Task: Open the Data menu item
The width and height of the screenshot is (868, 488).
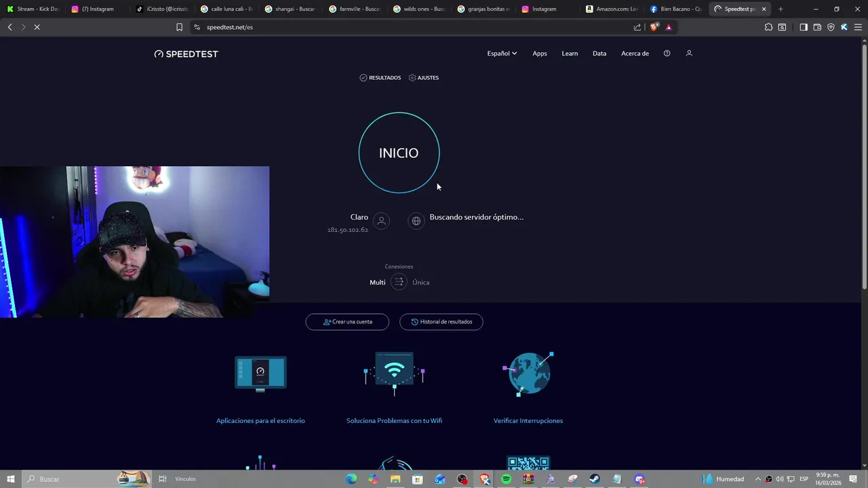Action: pos(599,54)
